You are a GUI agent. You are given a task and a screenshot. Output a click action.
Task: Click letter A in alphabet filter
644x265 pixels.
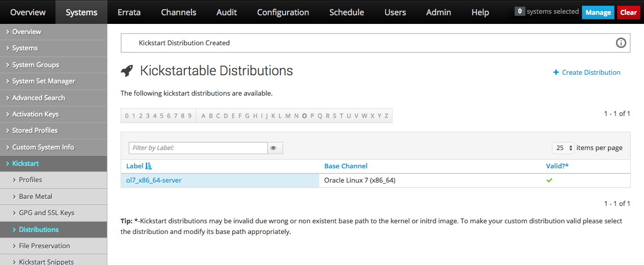coord(204,116)
